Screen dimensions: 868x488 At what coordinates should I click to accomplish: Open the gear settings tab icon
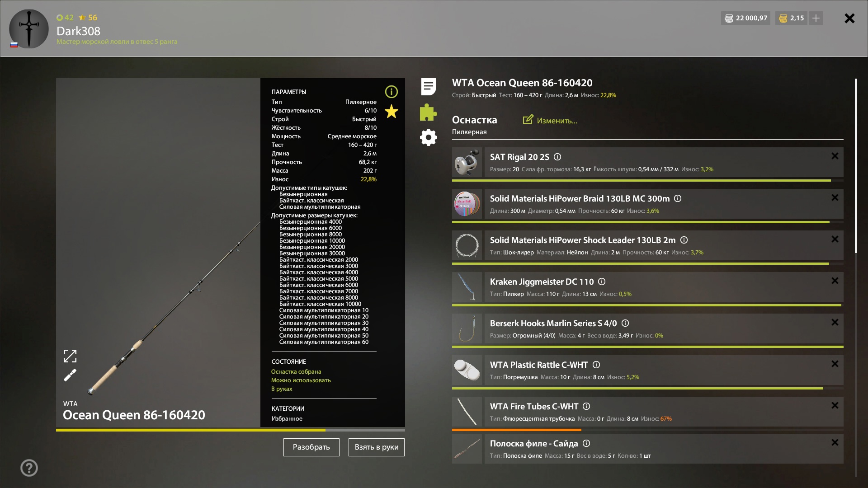click(428, 137)
